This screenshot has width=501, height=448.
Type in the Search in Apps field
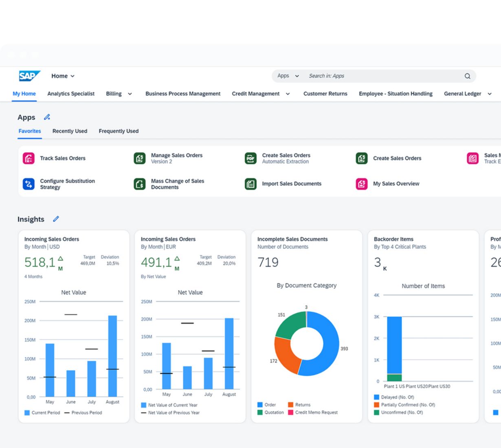(x=383, y=76)
